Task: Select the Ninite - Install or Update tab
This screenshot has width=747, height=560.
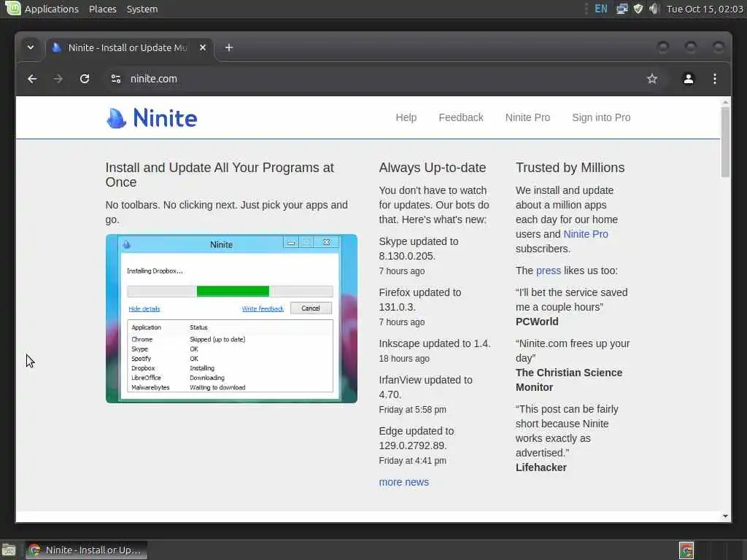Action: tap(128, 47)
